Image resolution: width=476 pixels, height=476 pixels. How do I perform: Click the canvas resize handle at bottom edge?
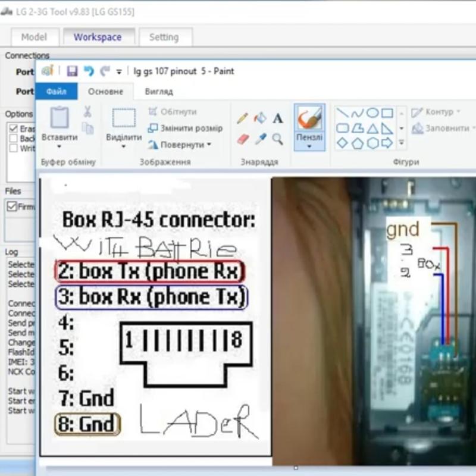tap(296, 468)
